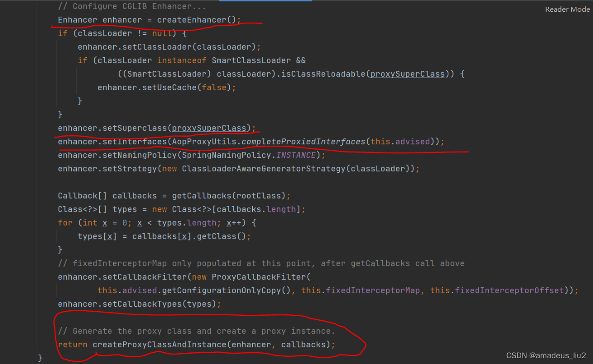Click enhancer.setCallbackTypes(types) line
The height and width of the screenshot is (364, 593).
(x=140, y=304)
